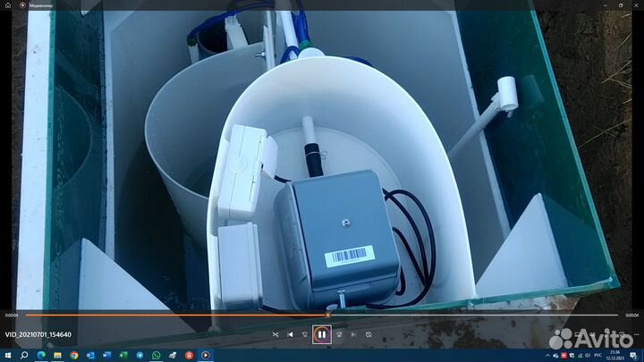This screenshot has width=644, height=362.
Task: Open Telegram from the taskbar
Action: tap(140, 356)
